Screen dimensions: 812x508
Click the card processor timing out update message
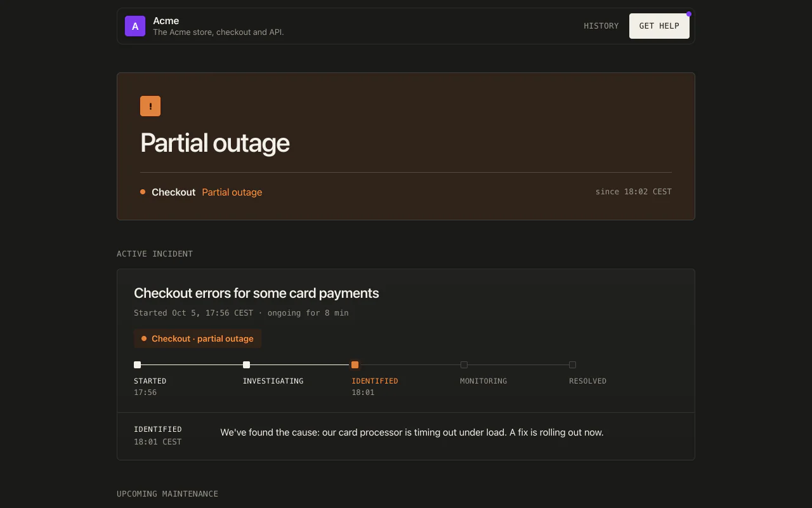[412, 432]
